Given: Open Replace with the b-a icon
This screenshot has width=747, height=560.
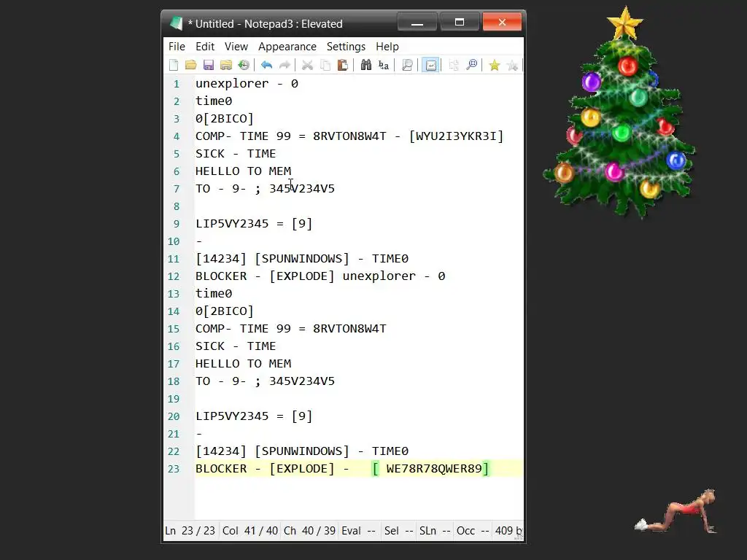Looking at the screenshot, I should 384,65.
